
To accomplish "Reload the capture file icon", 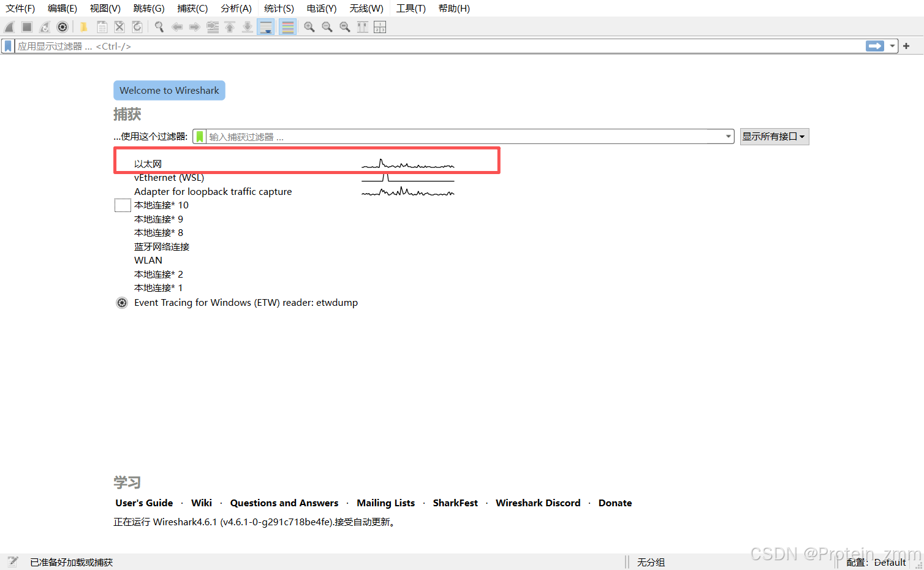I will (x=137, y=27).
